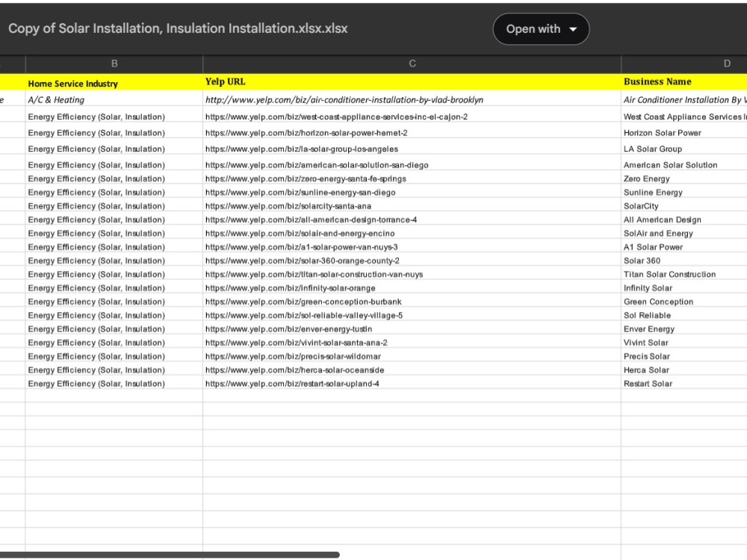
Task: Click the 'Business Name' header cell
Action: (x=684, y=82)
